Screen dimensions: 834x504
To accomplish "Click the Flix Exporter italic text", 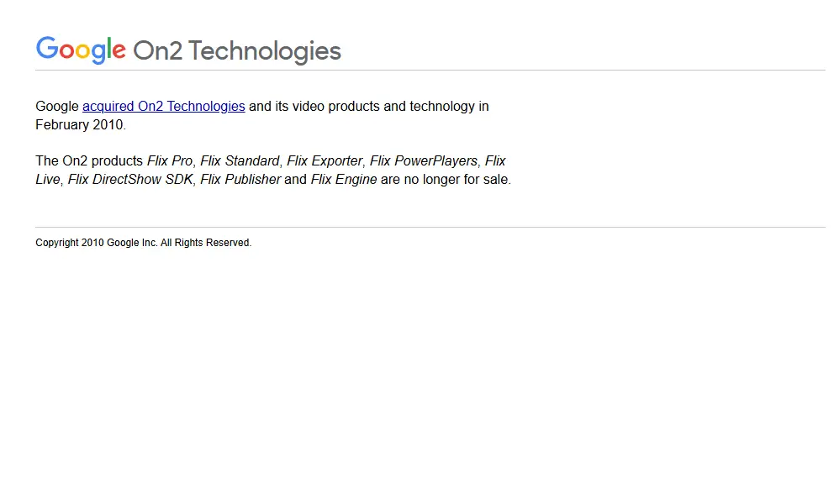I will [325, 161].
